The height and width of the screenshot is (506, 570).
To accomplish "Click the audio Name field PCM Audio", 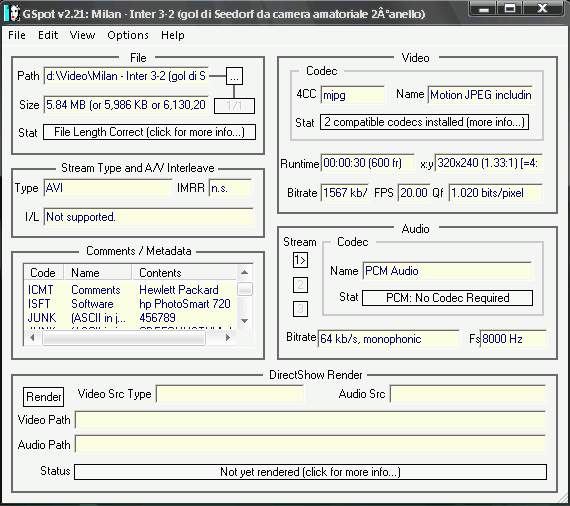I will [x=447, y=271].
